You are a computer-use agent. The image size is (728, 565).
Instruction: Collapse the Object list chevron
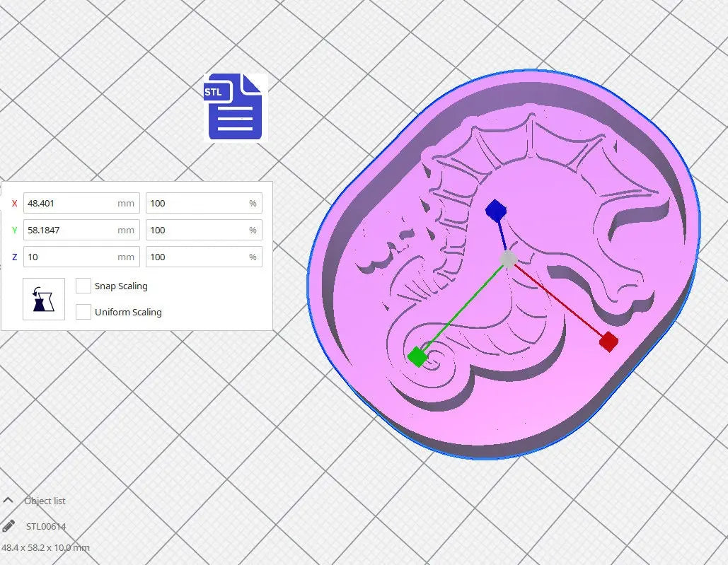(x=8, y=500)
